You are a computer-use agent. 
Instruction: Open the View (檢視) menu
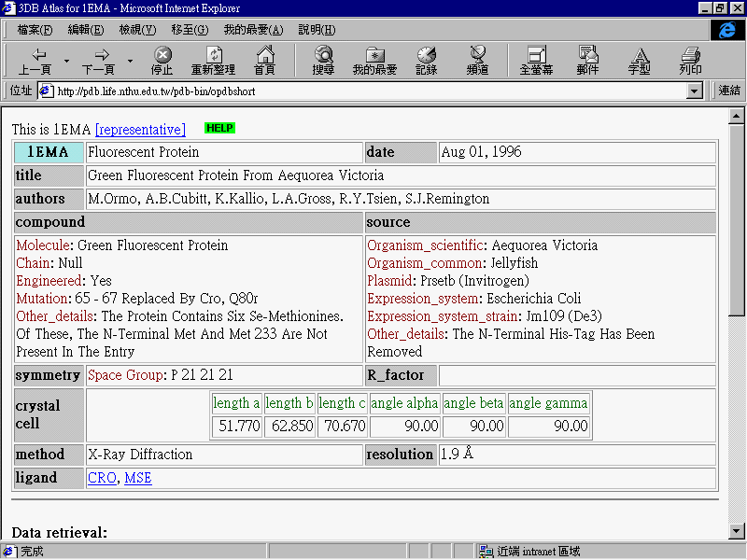pyautogui.click(x=137, y=30)
